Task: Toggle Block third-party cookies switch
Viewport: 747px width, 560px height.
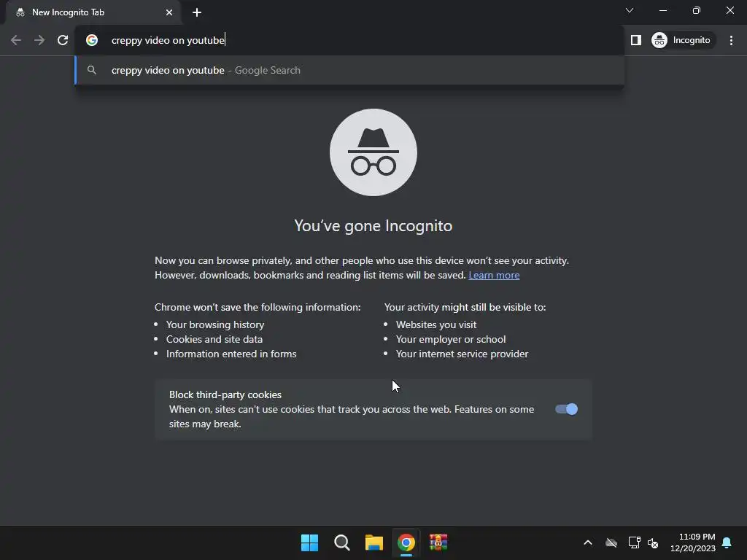Action: [566, 410]
